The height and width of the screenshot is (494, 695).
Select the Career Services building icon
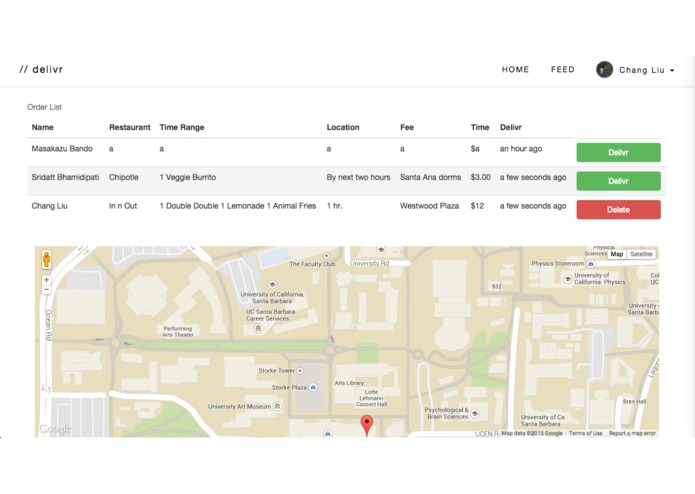pos(258,328)
